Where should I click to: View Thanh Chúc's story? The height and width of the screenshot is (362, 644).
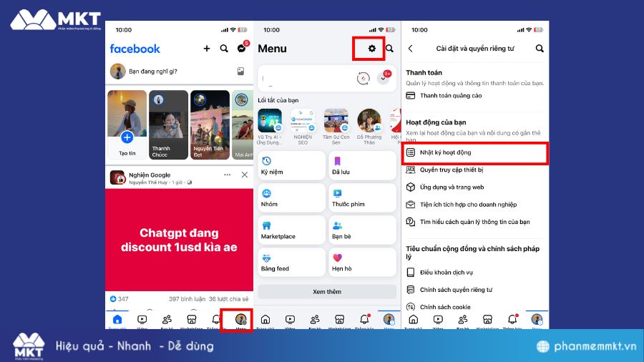(168, 124)
